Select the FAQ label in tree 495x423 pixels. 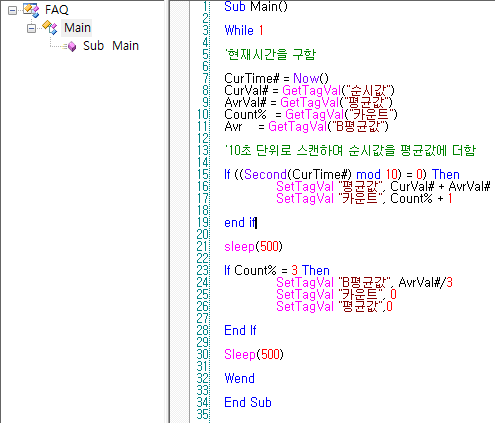pyautogui.click(x=57, y=10)
